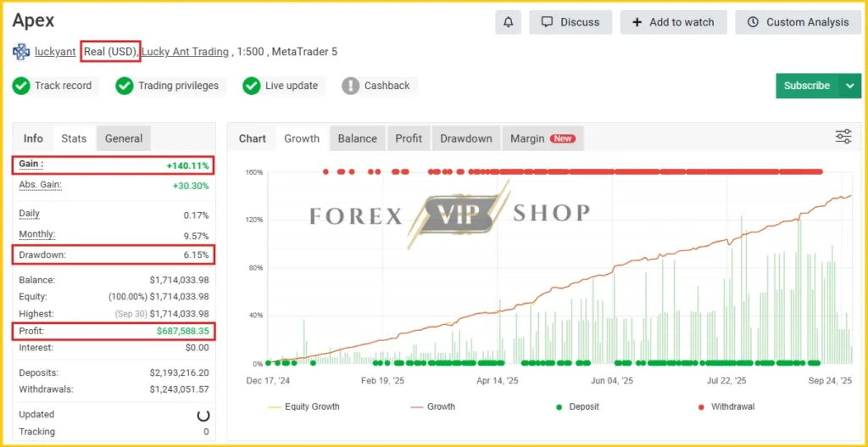Click the Abs. Gain label
The width and height of the screenshot is (868, 447).
coord(41,185)
